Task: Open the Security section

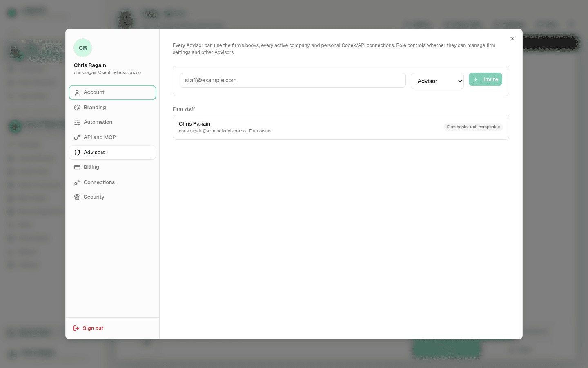Action: [112, 197]
